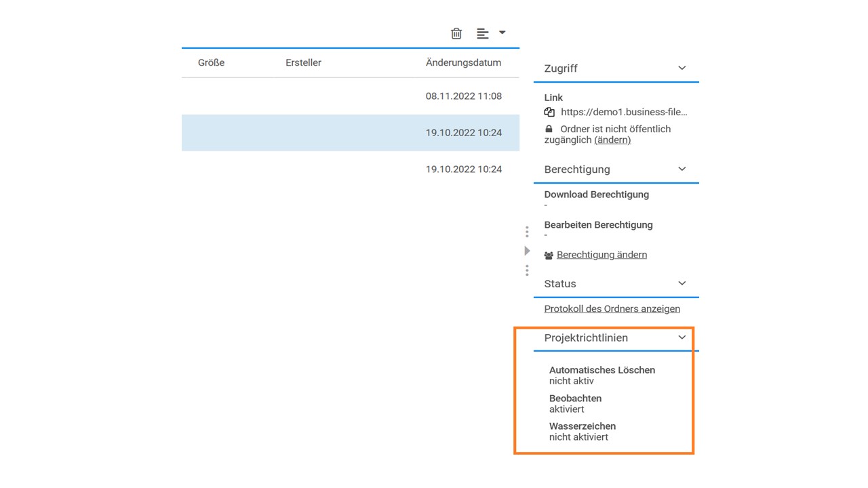Click upper three-dot panel divider handle
This screenshot has height=488, width=868.
pos(527,232)
